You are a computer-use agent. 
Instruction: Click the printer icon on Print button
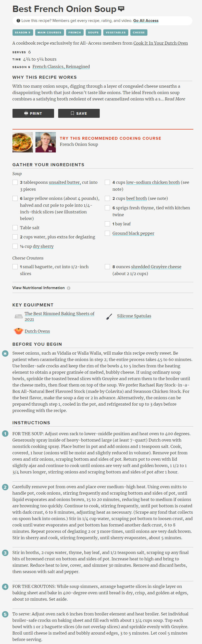coord(26,113)
